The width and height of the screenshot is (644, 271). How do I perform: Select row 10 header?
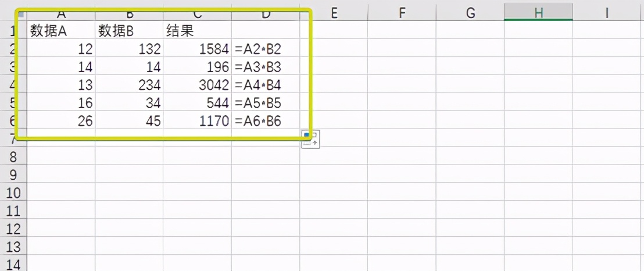[x=13, y=193]
